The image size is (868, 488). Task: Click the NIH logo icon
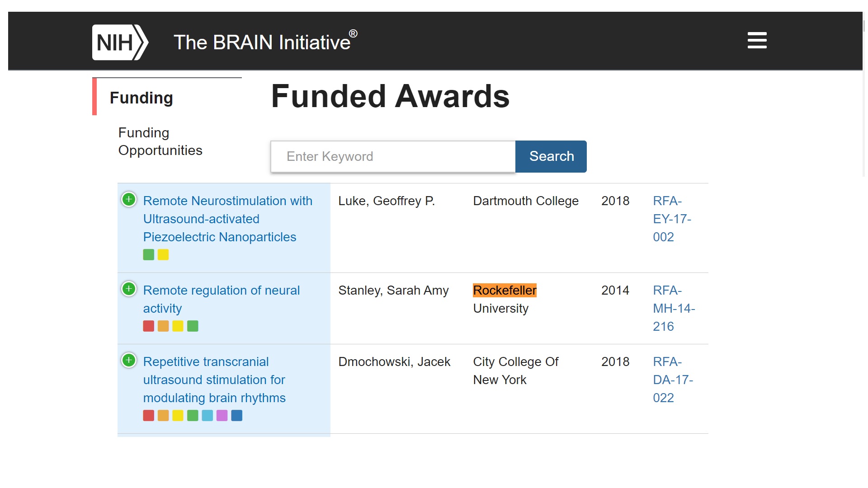click(x=120, y=42)
